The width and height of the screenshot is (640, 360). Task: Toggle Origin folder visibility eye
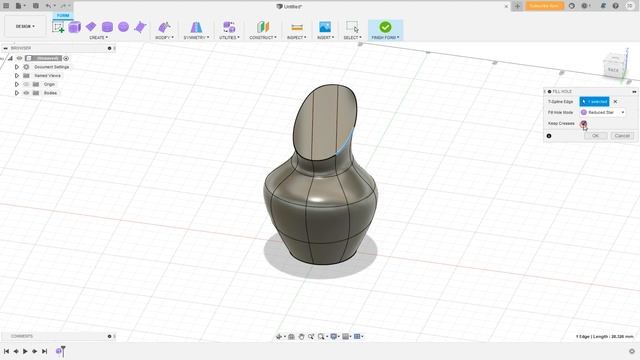click(x=26, y=84)
